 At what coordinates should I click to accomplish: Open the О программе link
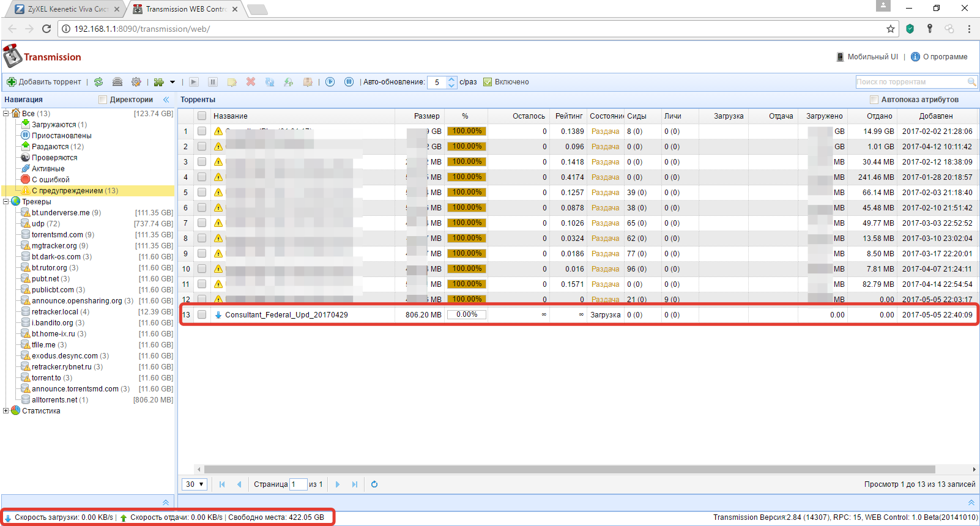pos(940,57)
